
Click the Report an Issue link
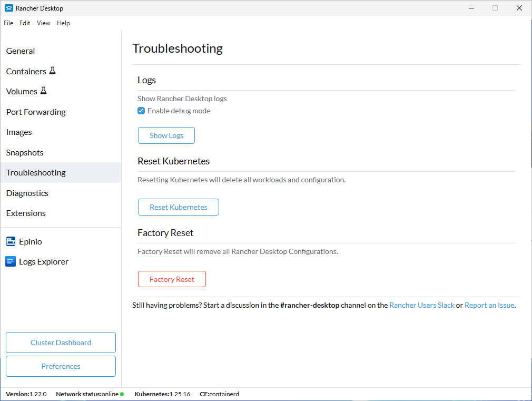[489, 305]
